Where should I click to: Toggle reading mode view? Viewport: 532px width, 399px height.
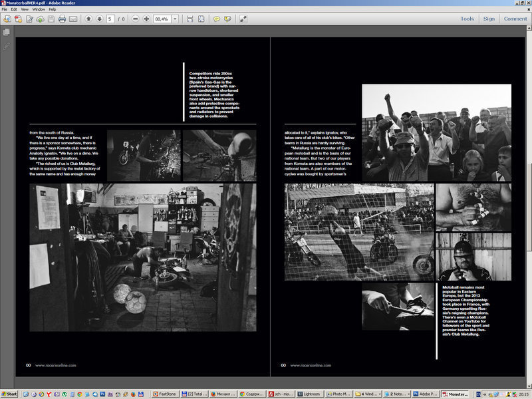(243, 19)
